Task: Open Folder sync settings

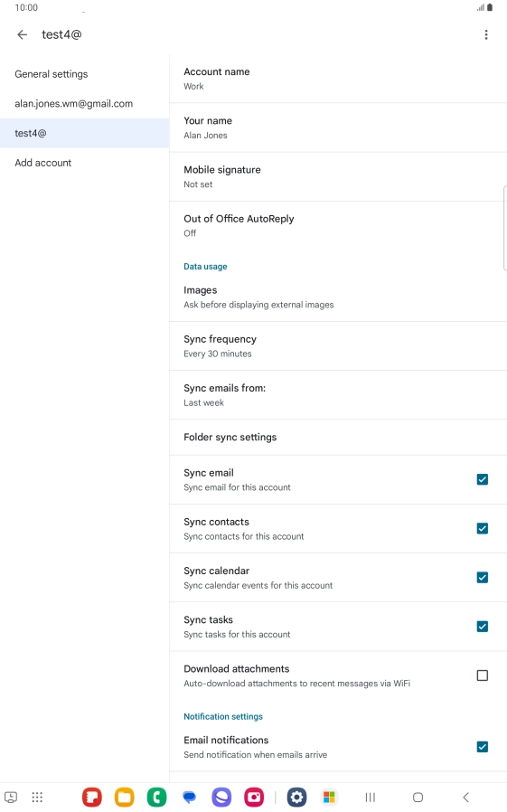Action: pyautogui.click(x=338, y=437)
